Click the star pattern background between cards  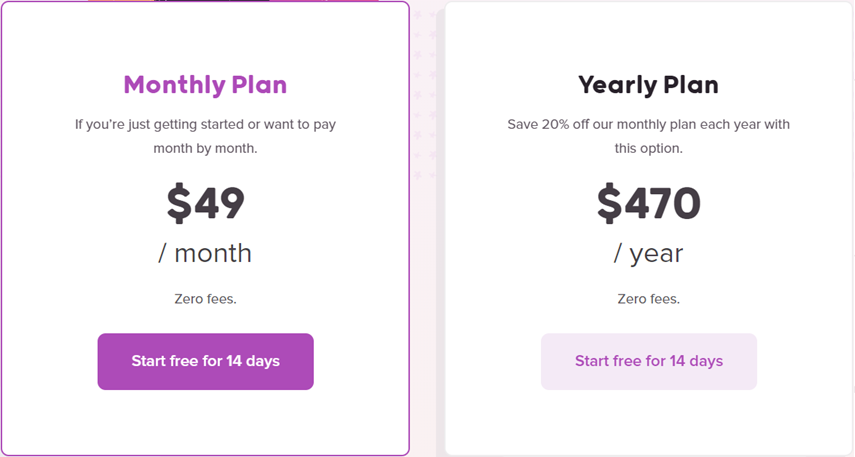[425, 95]
